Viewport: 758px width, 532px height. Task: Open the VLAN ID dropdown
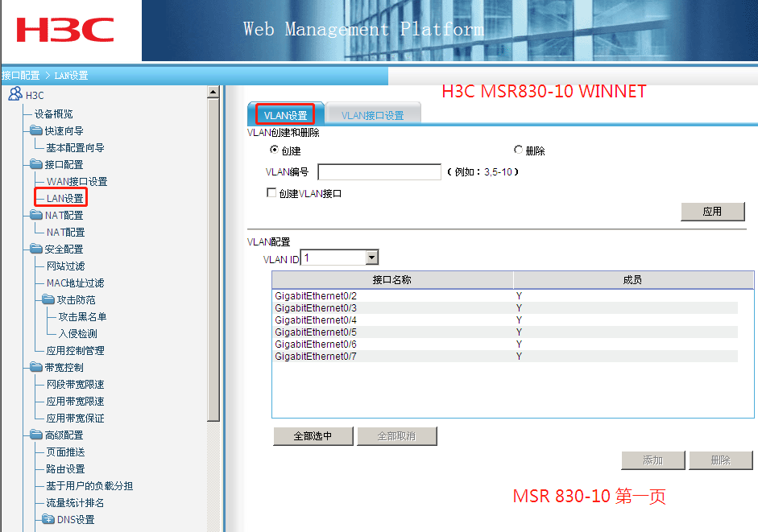point(371,258)
